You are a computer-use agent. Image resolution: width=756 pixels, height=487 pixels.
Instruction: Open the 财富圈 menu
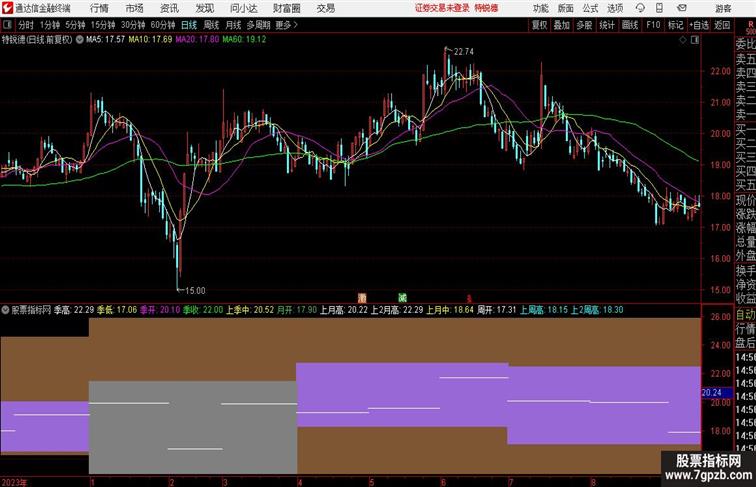(286, 8)
